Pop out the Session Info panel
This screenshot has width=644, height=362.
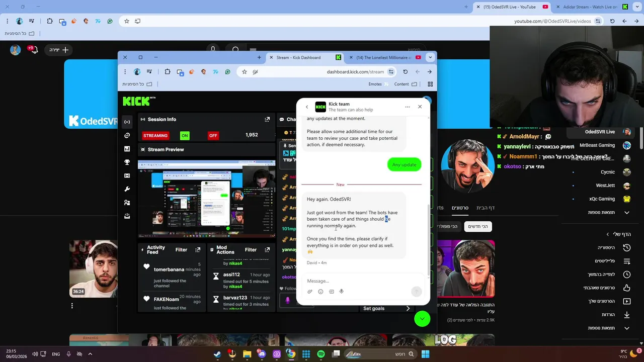click(x=267, y=120)
